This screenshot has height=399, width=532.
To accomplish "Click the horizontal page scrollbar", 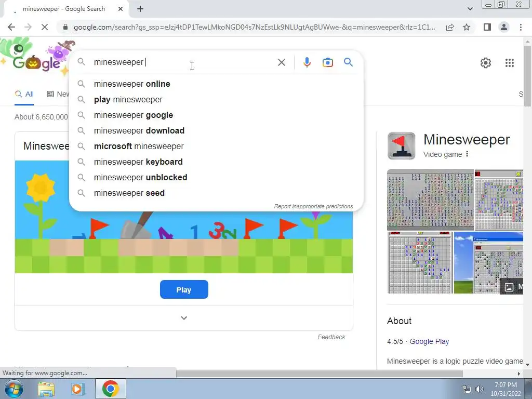I will 320,374.
